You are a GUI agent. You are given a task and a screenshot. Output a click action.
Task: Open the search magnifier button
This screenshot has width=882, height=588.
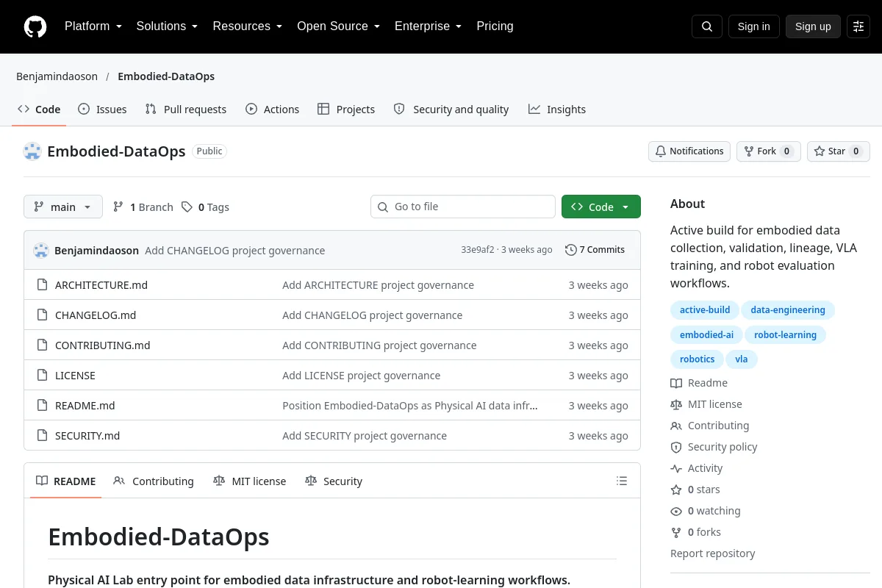click(x=707, y=26)
